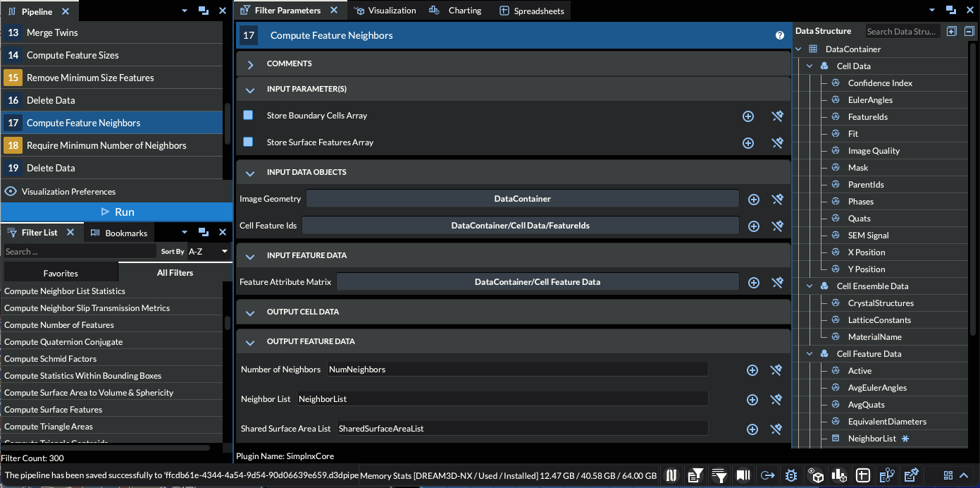Expand all items in Data Structure tree
The width and height of the screenshot is (980, 488).
click(x=952, y=31)
